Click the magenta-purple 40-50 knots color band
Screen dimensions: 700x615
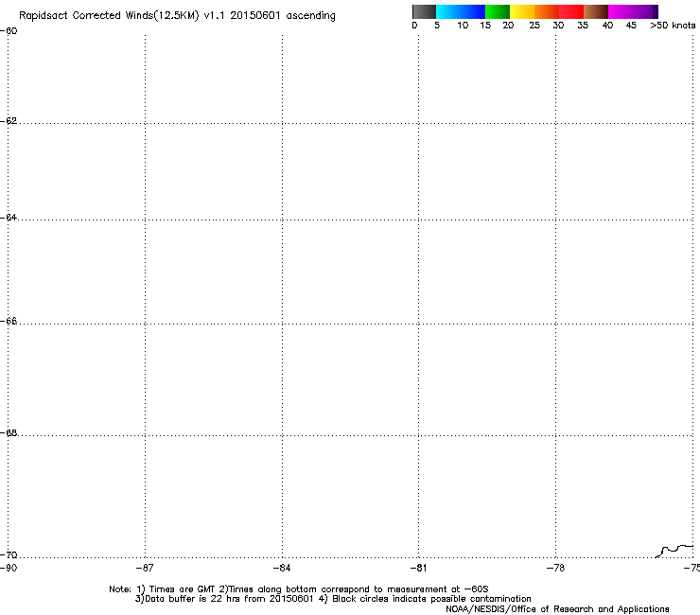tap(633, 11)
